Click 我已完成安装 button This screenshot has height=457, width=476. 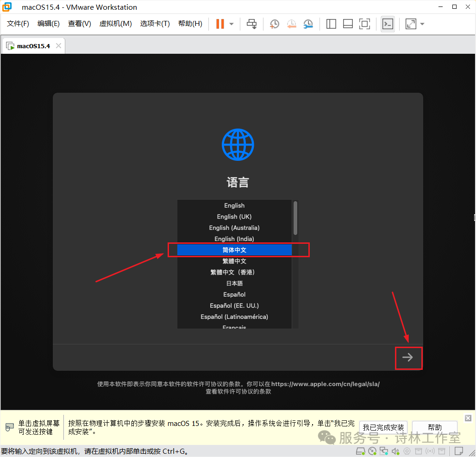[x=383, y=427]
